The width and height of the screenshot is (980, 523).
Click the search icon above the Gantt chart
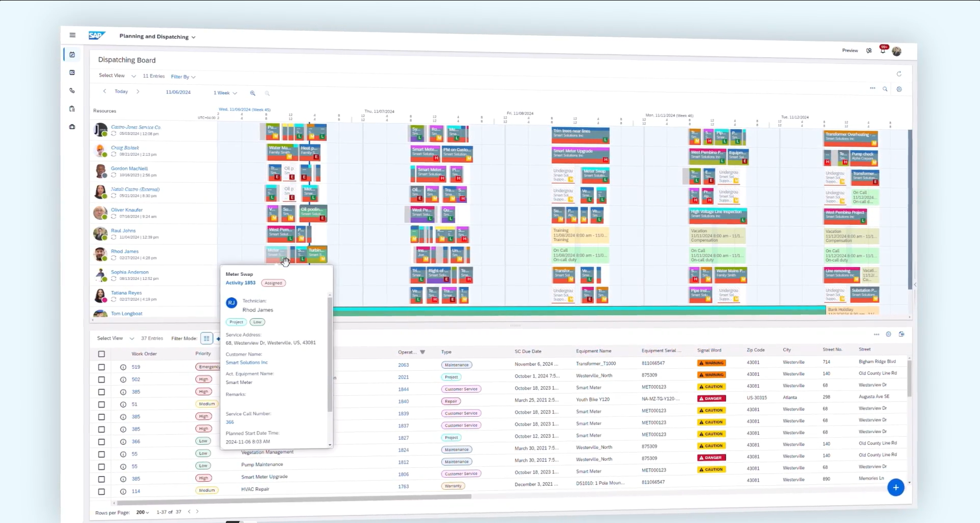pyautogui.click(x=885, y=89)
